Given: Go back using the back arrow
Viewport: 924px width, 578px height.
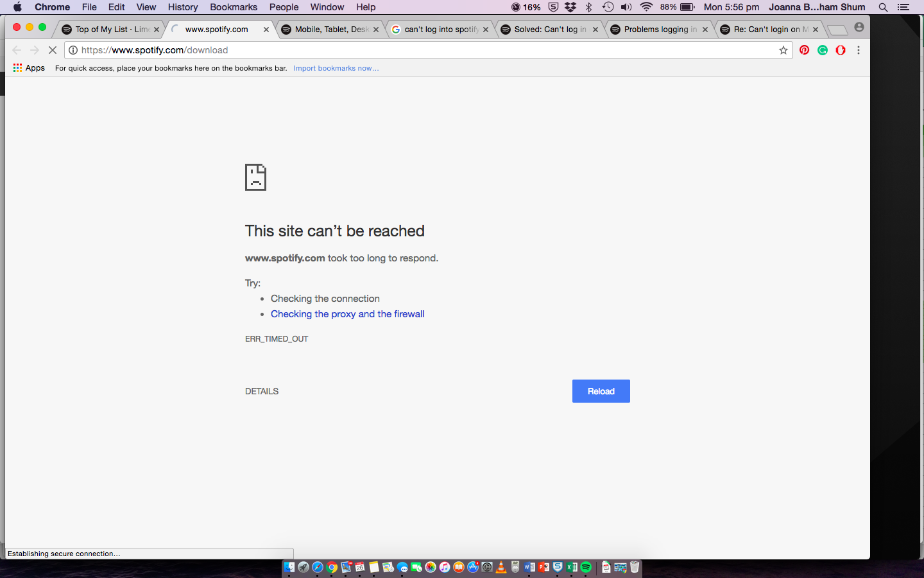Looking at the screenshot, I should (17, 50).
